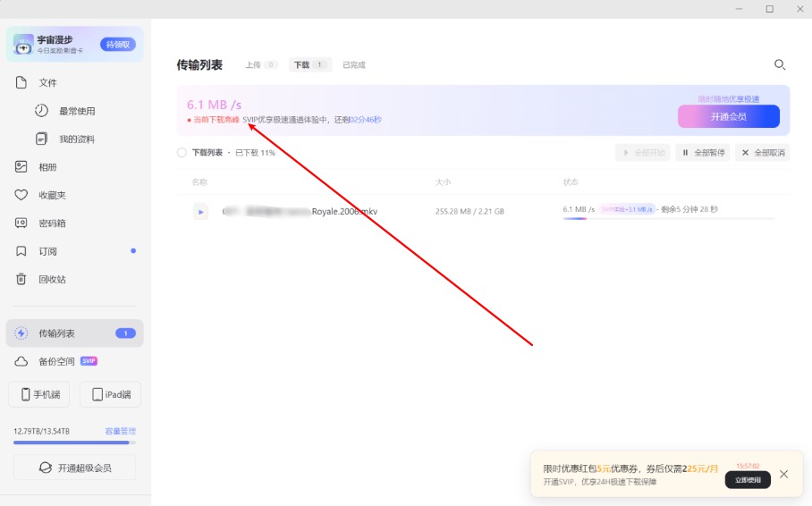Screen dimensions: 812x506
Task: Select all via 下载列表 checkbox
Action: point(182,153)
